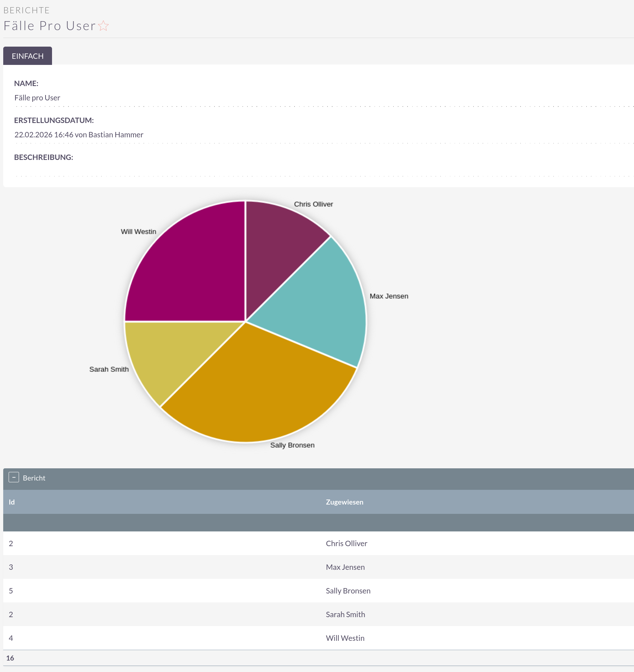
Task: Click the Sally Bronsen chart label
Action: [292, 445]
